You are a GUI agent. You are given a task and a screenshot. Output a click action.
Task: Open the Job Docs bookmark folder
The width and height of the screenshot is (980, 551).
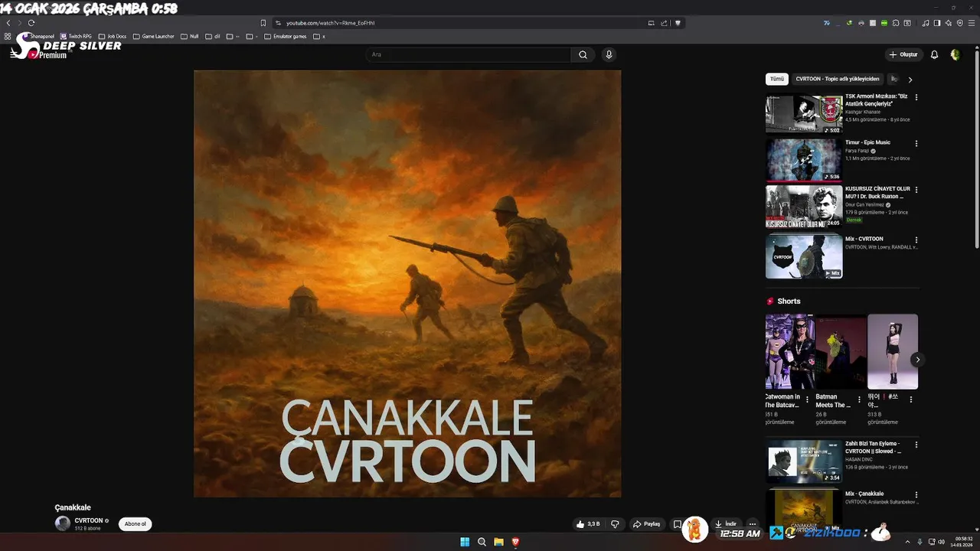112,36
